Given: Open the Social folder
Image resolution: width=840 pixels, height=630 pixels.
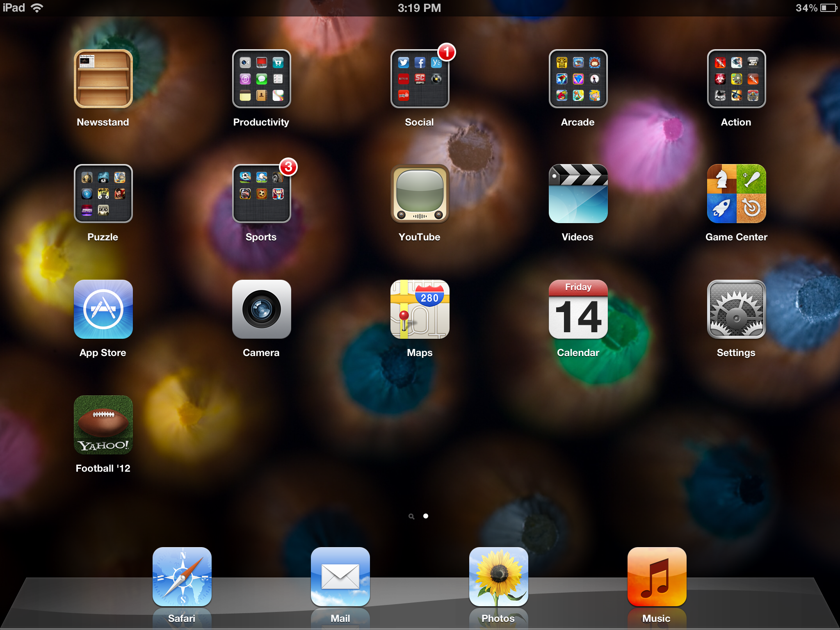Looking at the screenshot, I should click(420, 79).
